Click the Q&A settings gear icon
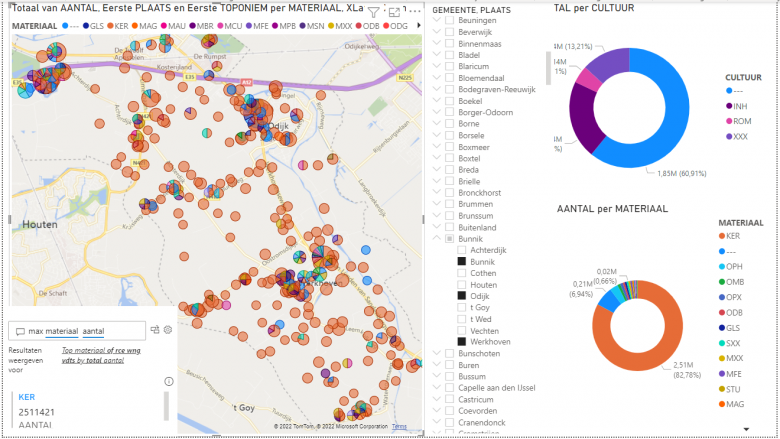The height and width of the screenshot is (439, 780). [168, 330]
